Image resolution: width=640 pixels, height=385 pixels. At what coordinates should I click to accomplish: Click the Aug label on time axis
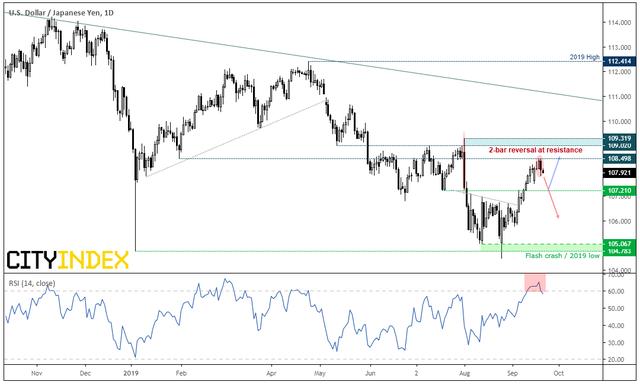464,374
